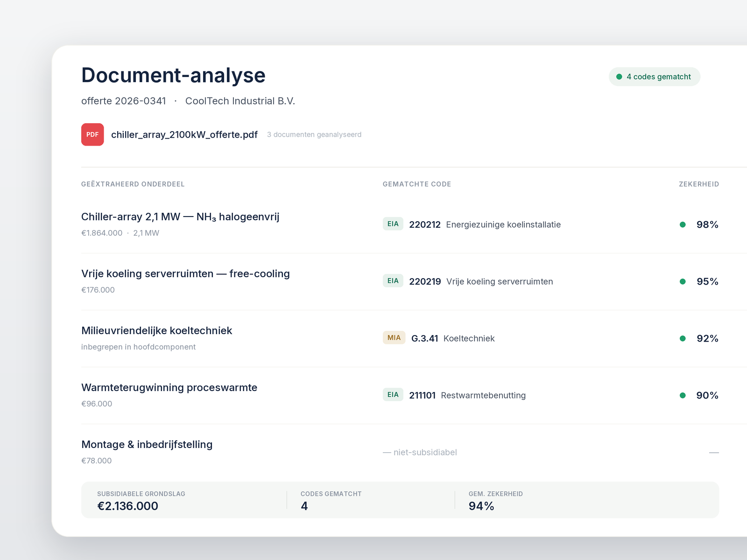This screenshot has height=560, width=747.
Task: Select 'Warmteterugwinning proceswarmte' row title
Action: click(x=169, y=387)
